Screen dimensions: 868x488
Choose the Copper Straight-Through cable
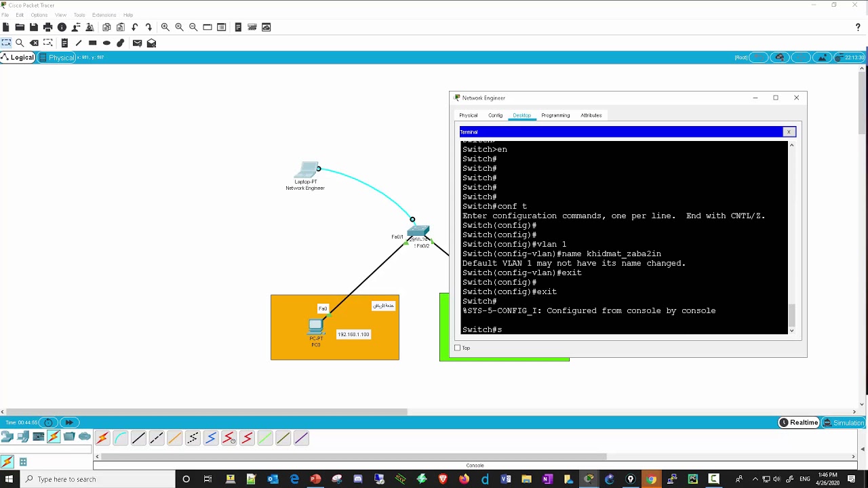tap(138, 439)
